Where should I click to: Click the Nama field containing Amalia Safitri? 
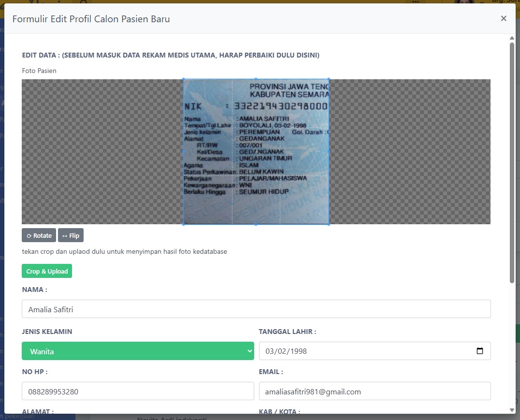(x=256, y=309)
